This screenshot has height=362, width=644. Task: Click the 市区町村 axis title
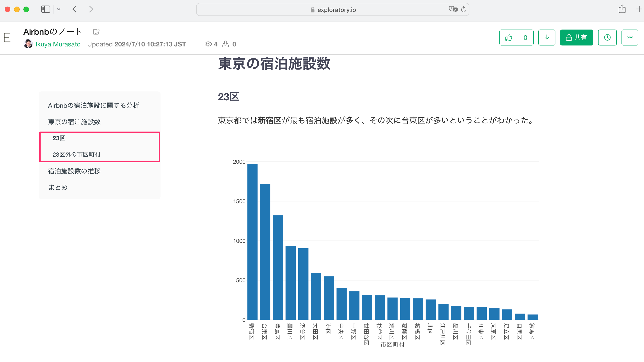[393, 344]
